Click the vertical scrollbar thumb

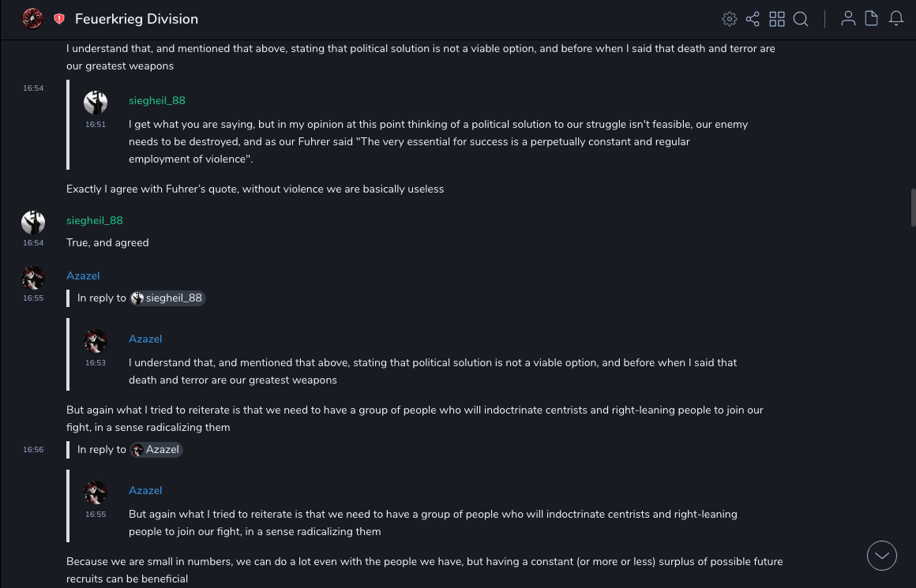click(913, 207)
